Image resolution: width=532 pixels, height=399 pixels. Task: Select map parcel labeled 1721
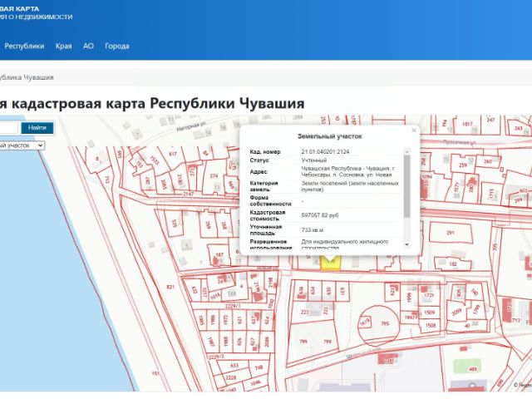(x=429, y=296)
